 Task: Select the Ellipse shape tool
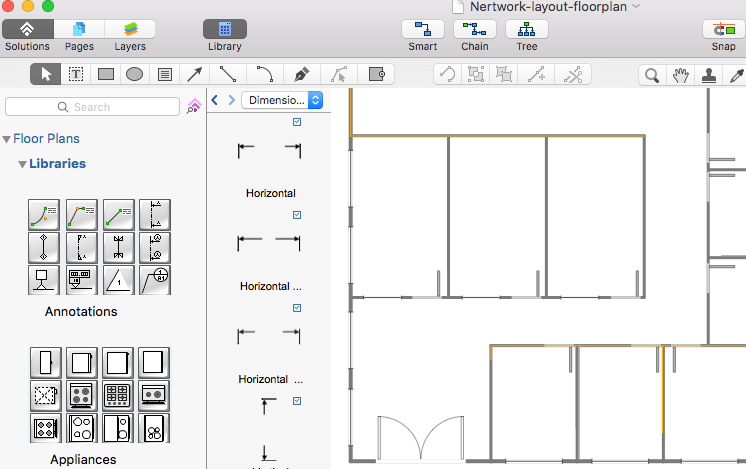(135, 75)
